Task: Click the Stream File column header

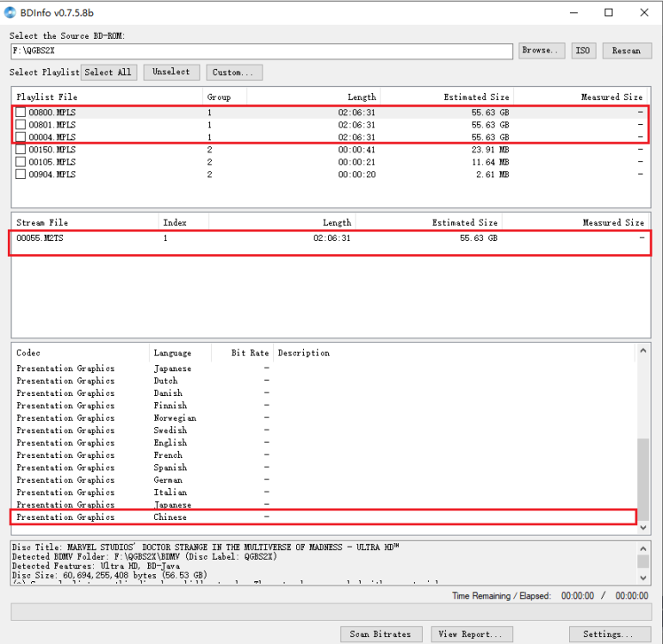Action: point(85,222)
